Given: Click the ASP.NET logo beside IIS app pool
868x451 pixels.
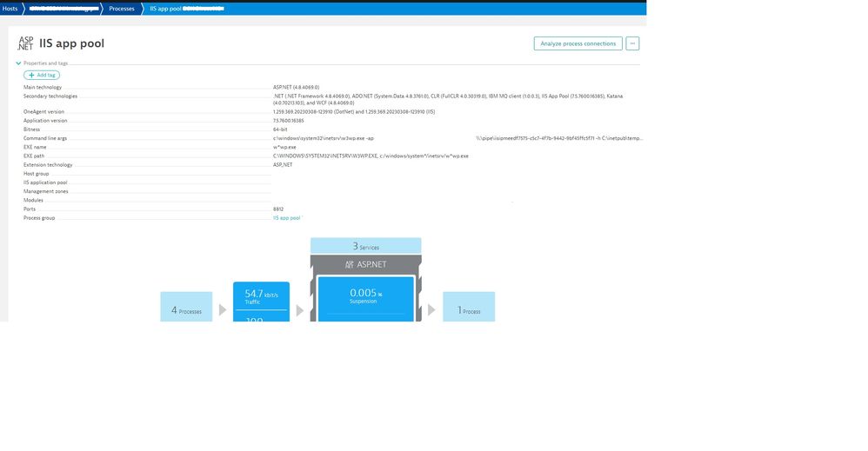Looking at the screenshot, I should click(25, 43).
